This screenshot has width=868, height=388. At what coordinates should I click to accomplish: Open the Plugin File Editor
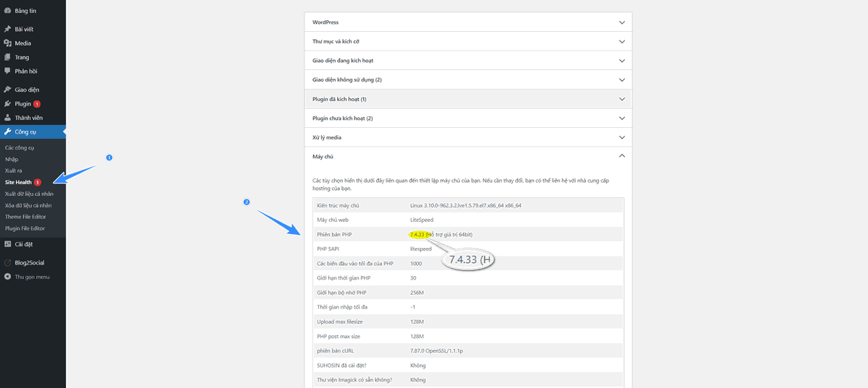(25, 228)
